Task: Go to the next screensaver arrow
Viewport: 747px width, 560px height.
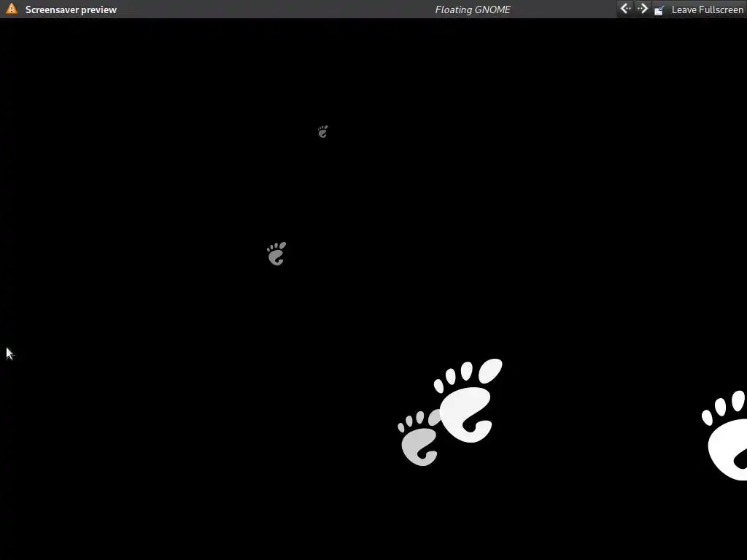Action: [x=643, y=9]
